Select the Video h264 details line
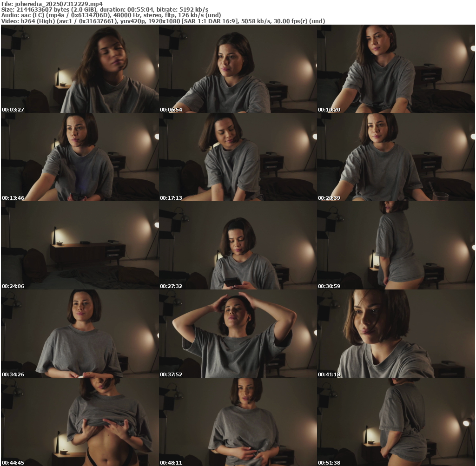 click(x=163, y=21)
